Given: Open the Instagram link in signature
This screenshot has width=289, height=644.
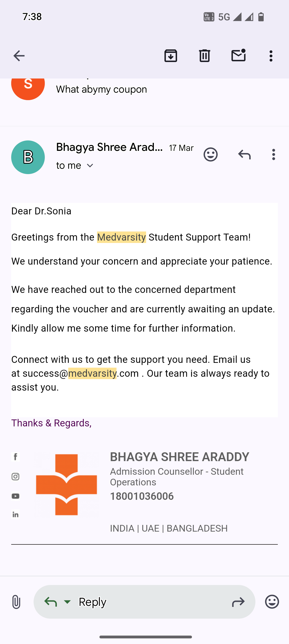Looking at the screenshot, I should (15, 477).
